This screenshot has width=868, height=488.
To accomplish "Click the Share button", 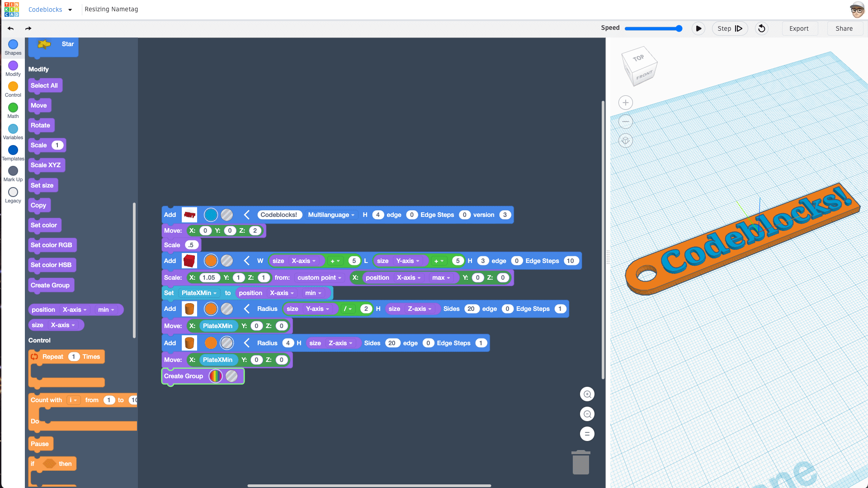I will coord(844,28).
